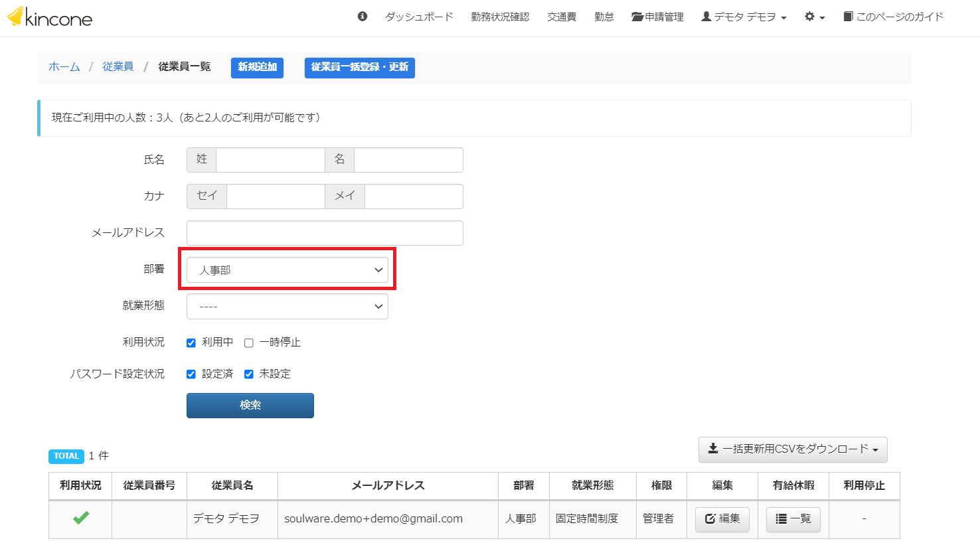Screen dimensions: 980x547
Task: Go to 交通費 page
Action: (x=562, y=17)
